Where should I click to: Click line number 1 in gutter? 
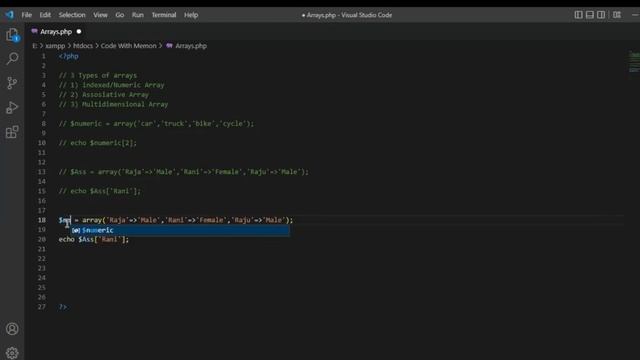(x=44, y=56)
